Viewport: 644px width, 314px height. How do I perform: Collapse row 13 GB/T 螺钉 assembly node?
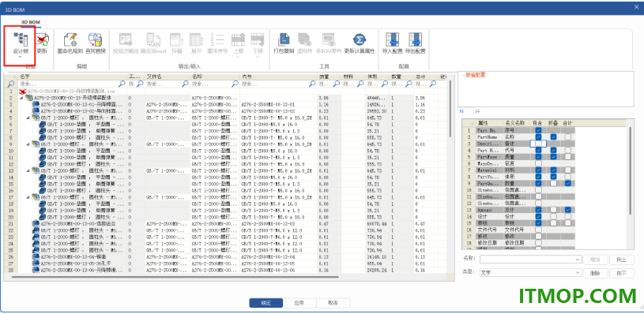28,170
